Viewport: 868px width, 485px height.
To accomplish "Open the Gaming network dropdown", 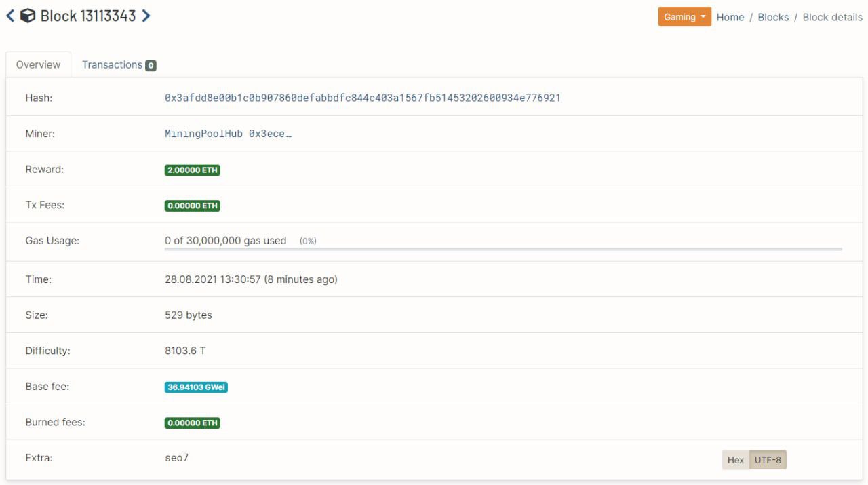I will click(x=684, y=17).
